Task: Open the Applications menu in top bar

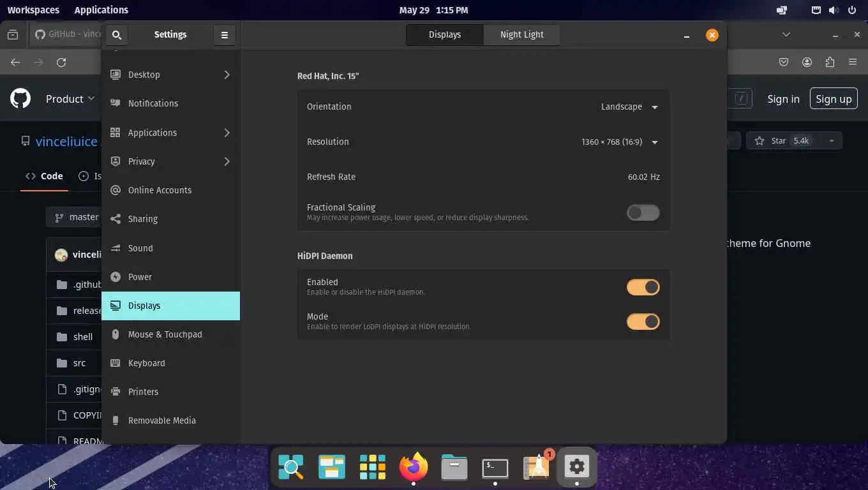Action: (101, 10)
